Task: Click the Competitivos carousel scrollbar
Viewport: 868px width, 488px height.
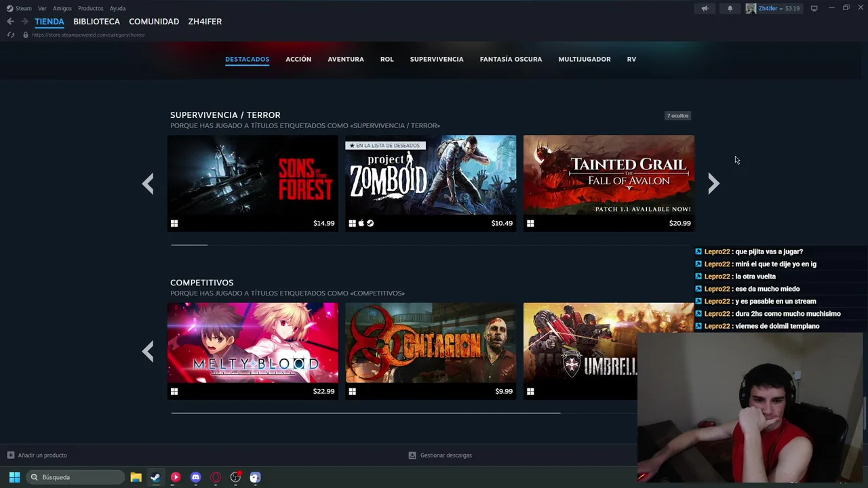Action: [x=366, y=412]
